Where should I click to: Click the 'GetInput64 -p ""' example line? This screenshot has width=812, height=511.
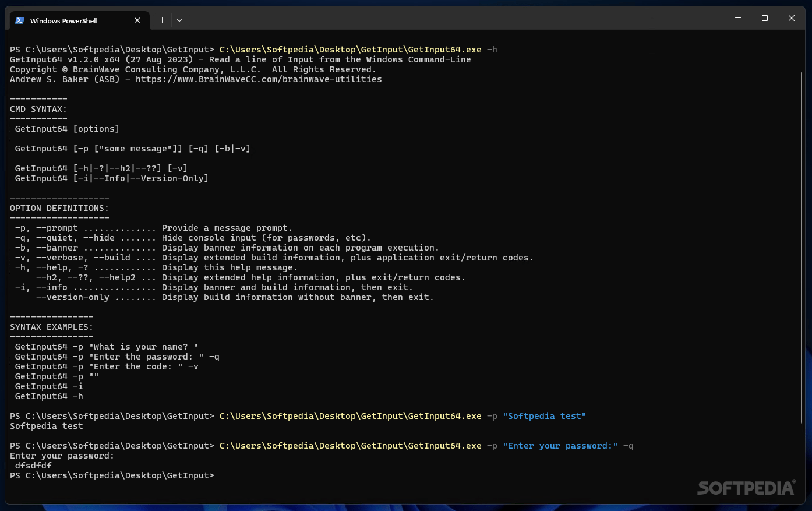(57, 376)
